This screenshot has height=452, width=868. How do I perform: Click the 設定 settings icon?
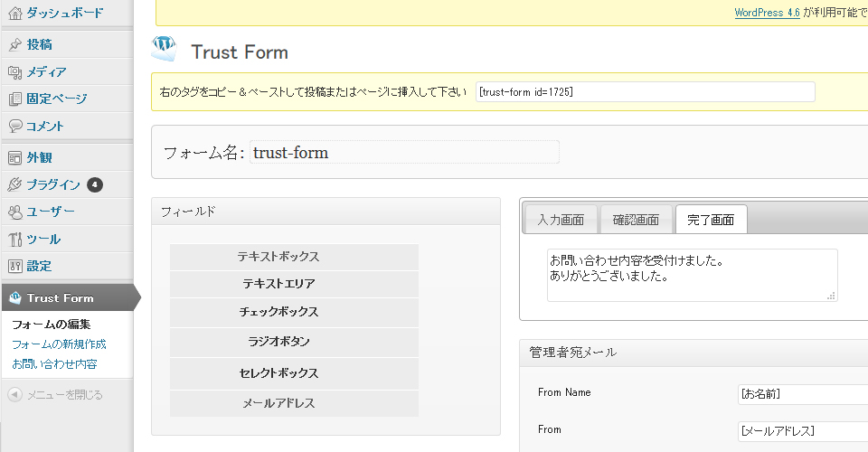pyautogui.click(x=15, y=266)
